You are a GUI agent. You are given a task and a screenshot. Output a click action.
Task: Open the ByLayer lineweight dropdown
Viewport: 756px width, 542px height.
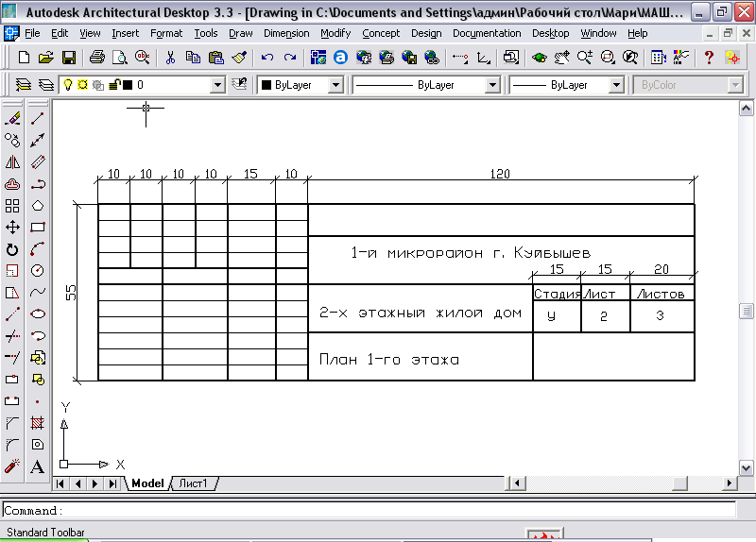point(616,85)
